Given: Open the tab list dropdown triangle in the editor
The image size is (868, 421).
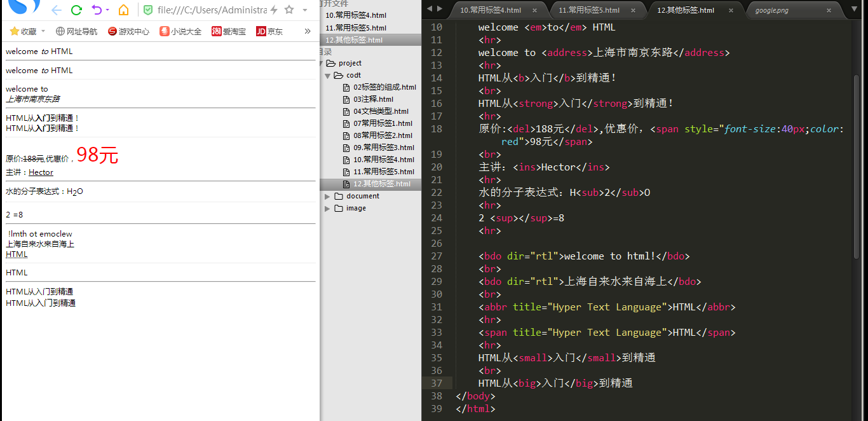Looking at the screenshot, I should coord(854,10).
